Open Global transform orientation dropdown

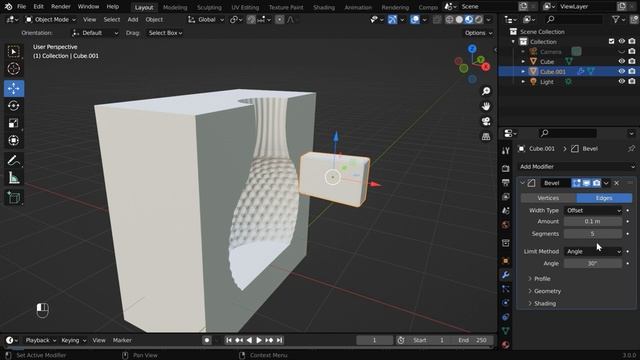pos(206,19)
